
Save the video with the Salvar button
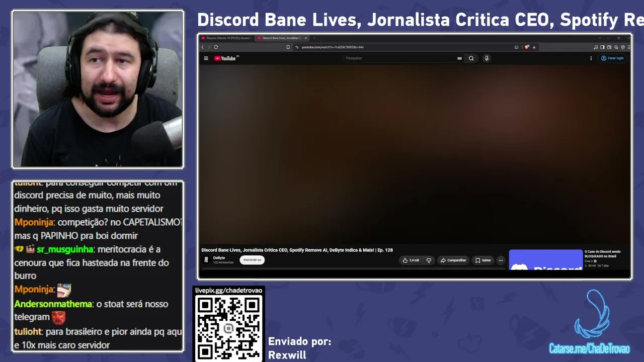[483, 260]
